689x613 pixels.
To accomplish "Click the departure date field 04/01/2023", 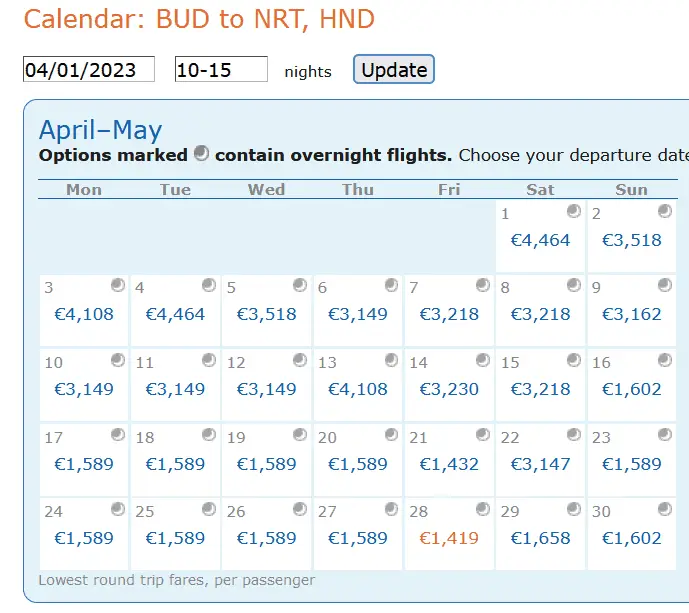I will pyautogui.click(x=89, y=70).
